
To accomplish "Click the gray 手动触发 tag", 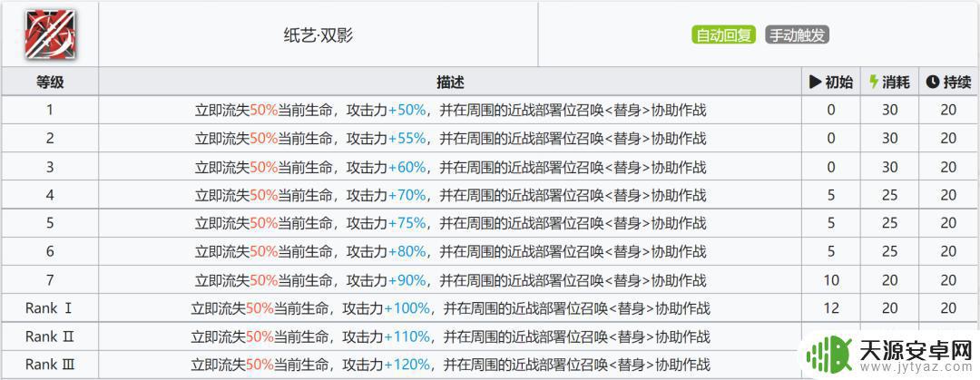I will 798,35.
